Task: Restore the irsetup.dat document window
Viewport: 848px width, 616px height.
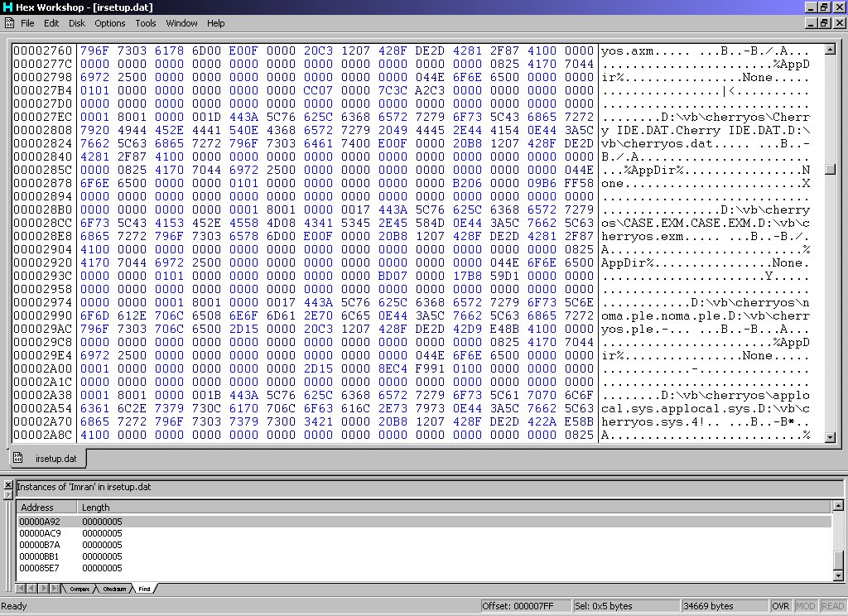Action: point(824,22)
